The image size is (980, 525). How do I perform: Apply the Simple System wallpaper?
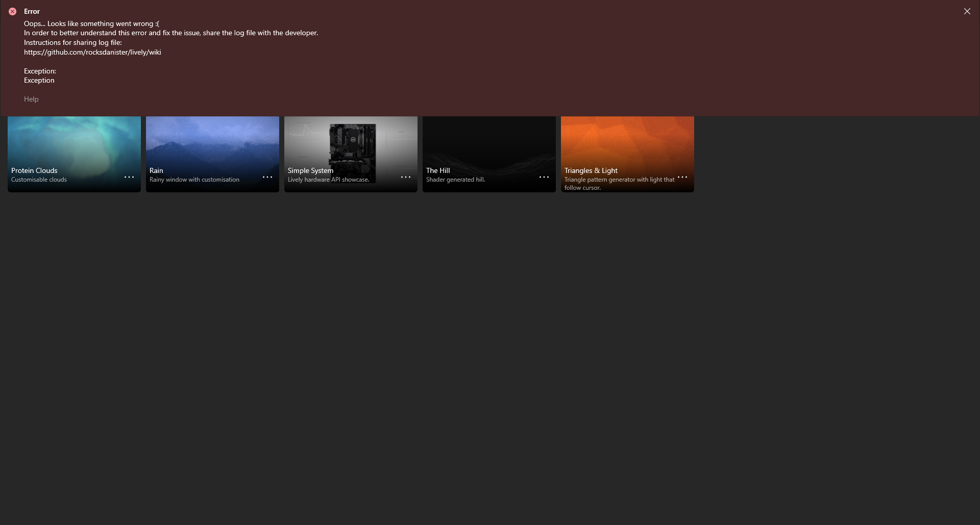(x=351, y=143)
